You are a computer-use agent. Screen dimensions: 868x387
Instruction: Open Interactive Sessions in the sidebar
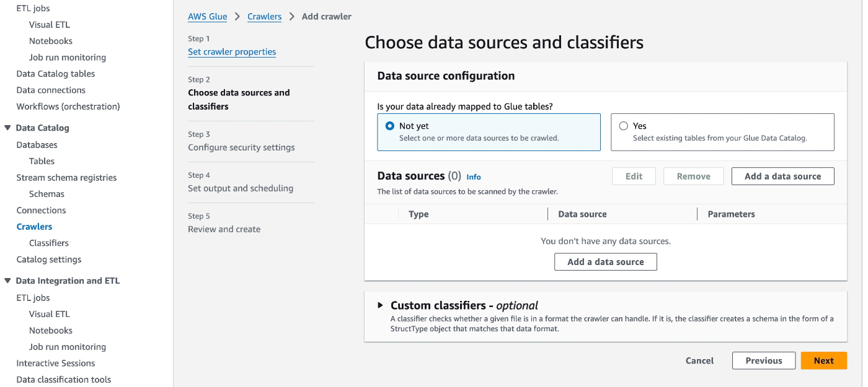coord(56,363)
